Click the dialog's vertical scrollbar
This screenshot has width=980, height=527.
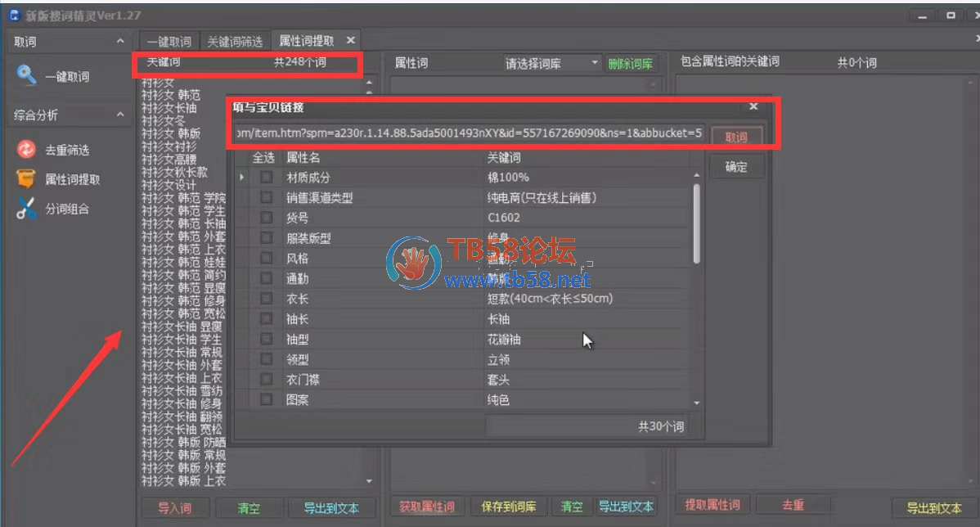(696, 223)
